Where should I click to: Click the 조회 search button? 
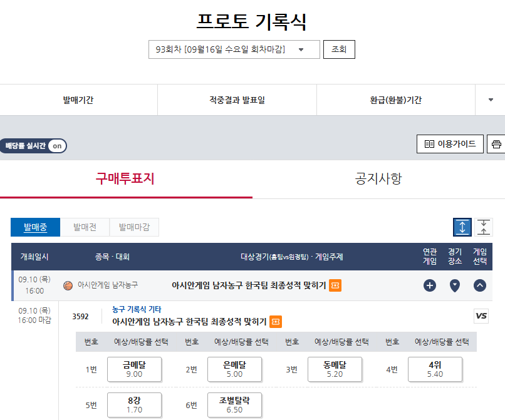(x=339, y=49)
